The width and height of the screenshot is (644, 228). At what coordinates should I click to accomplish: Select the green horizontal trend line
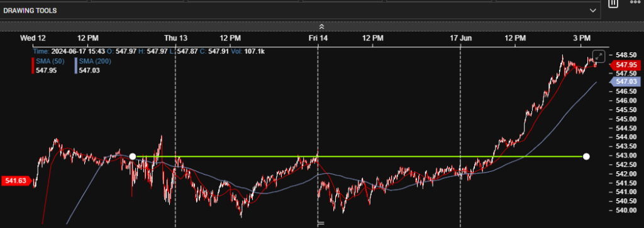(359, 156)
